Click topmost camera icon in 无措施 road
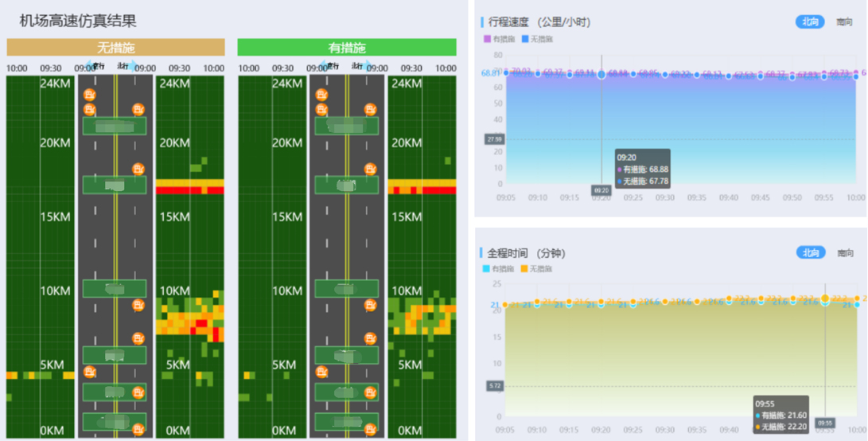 point(90,95)
